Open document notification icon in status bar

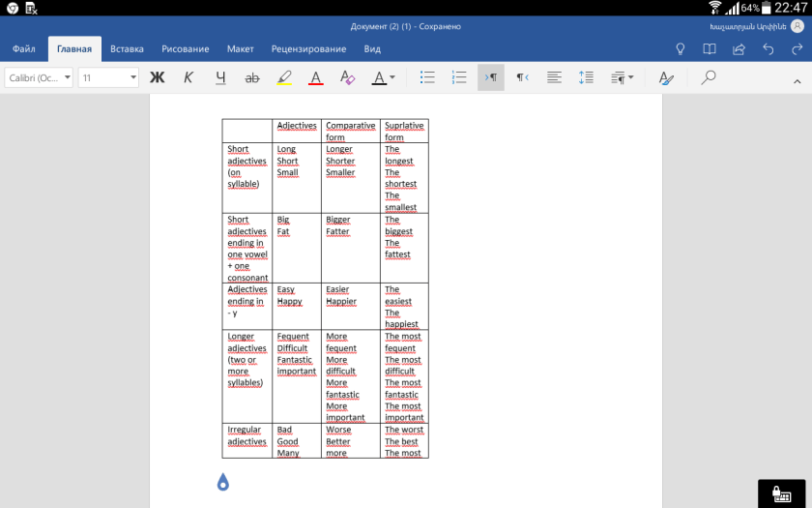[31, 8]
